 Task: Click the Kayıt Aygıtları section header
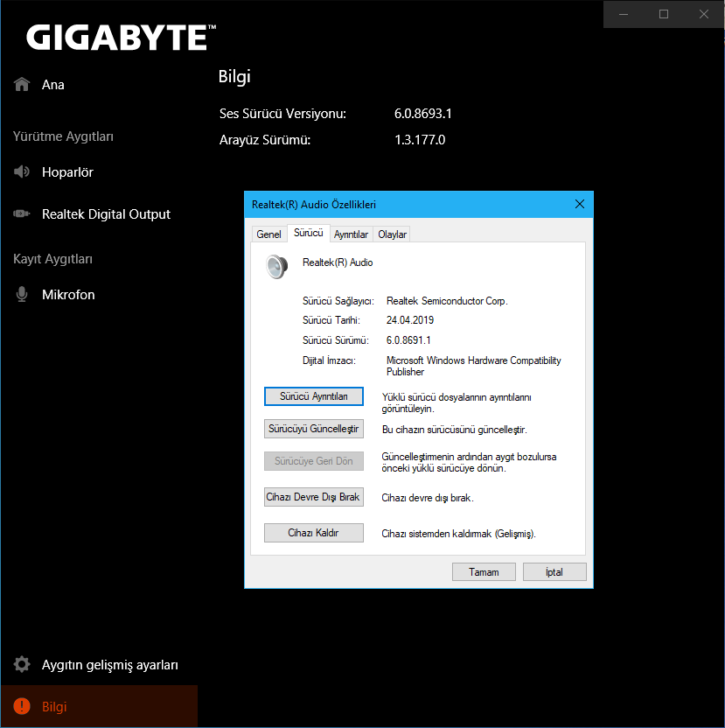point(52,259)
